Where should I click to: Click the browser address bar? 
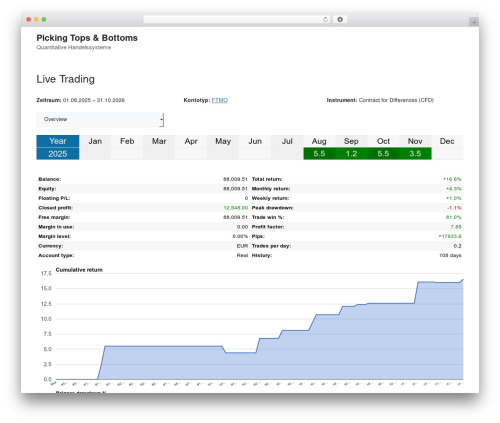(x=236, y=19)
